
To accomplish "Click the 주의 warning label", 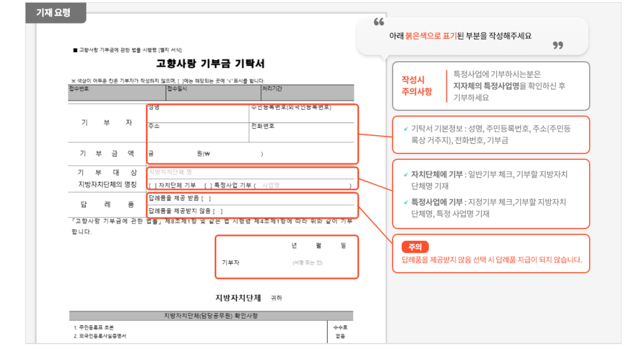I will (415, 247).
